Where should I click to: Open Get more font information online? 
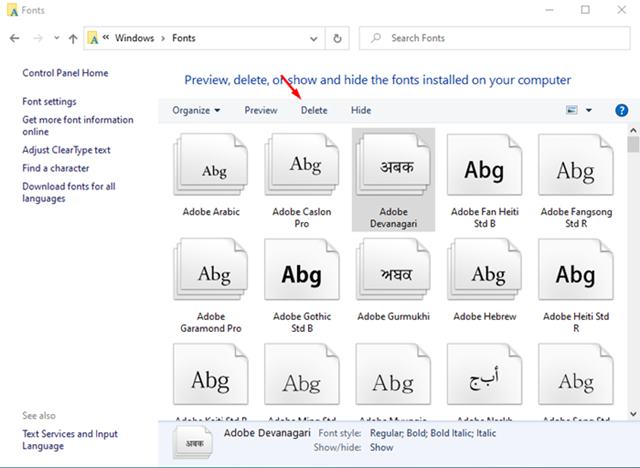(x=78, y=126)
